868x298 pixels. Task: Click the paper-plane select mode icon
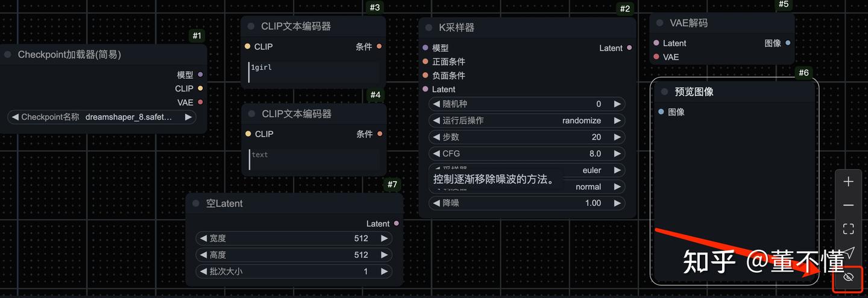coord(848,252)
